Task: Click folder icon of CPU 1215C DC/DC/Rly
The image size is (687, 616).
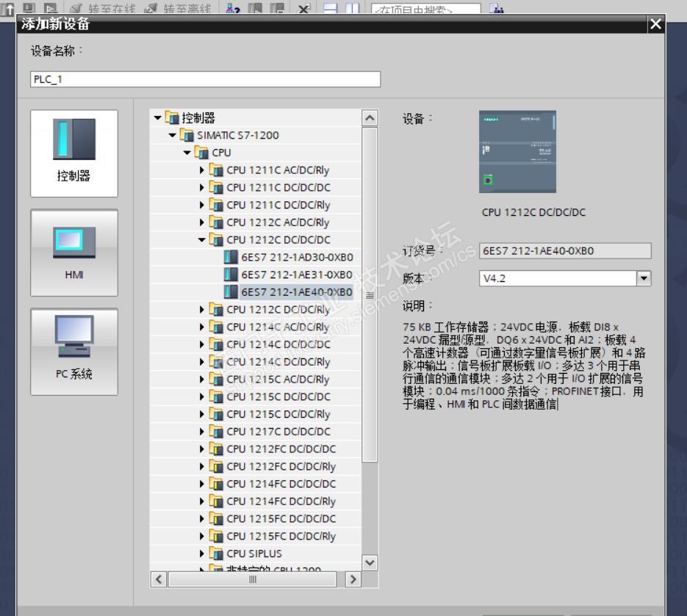Action: pos(216,414)
